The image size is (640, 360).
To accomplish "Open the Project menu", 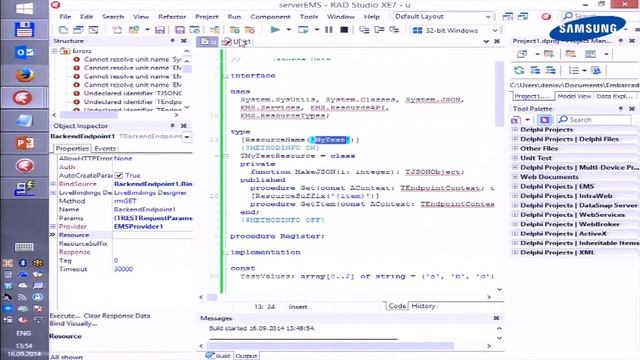I will [x=207, y=17].
